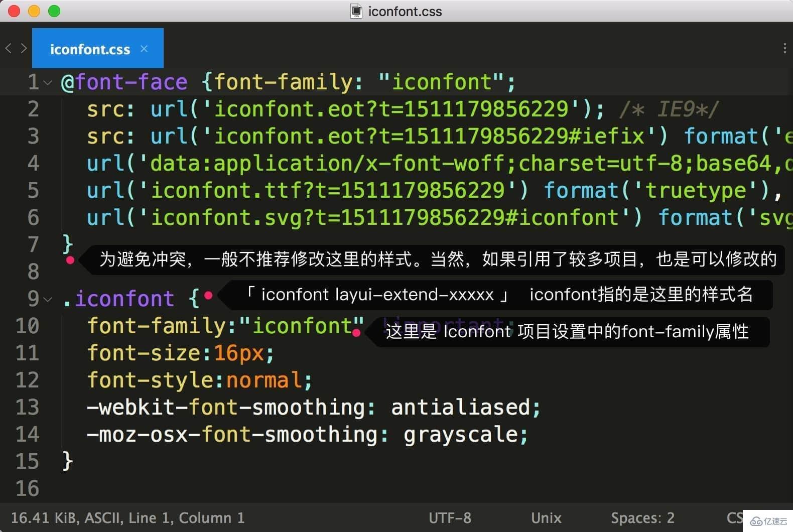Click the closing brace on line 15

pos(68,461)
